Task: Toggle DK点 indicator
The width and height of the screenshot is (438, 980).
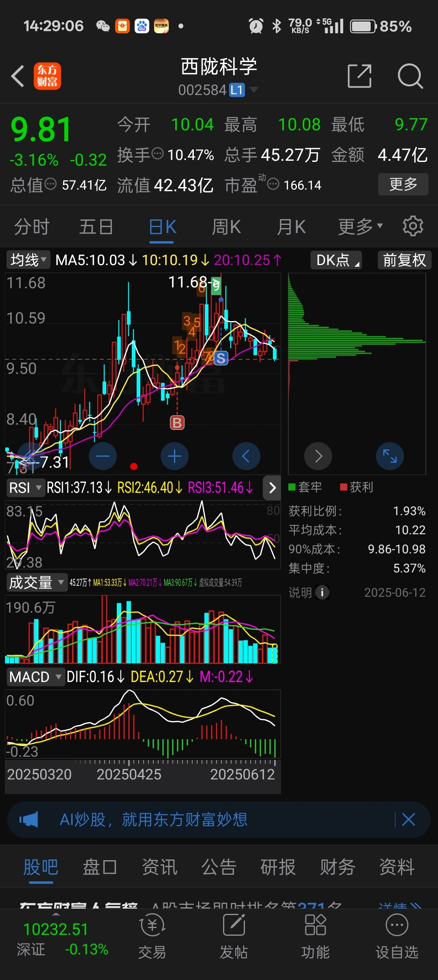Action: click(336, 260)
